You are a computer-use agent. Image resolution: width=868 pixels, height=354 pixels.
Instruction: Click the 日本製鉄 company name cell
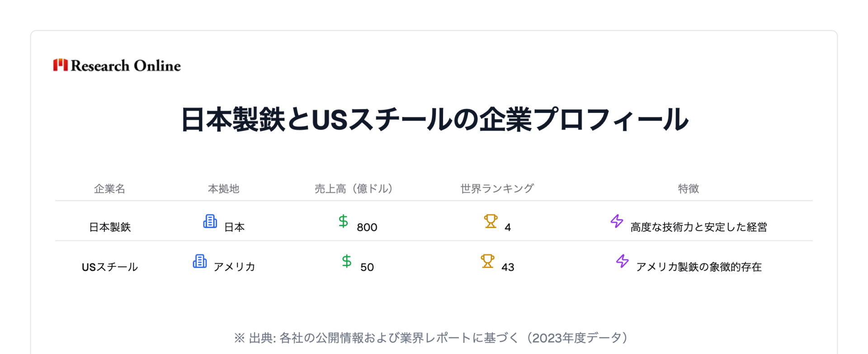(x=110, y=227)
